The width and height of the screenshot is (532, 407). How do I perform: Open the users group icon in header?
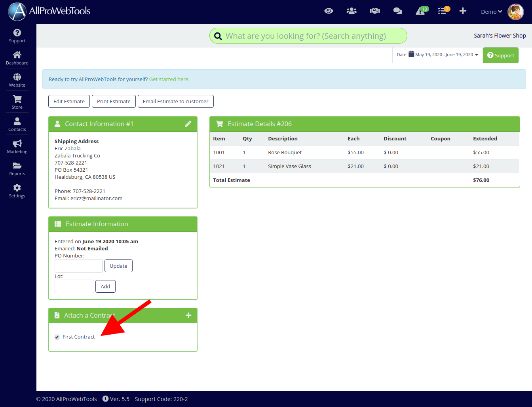pyautogui.click(x=351, y=11)
